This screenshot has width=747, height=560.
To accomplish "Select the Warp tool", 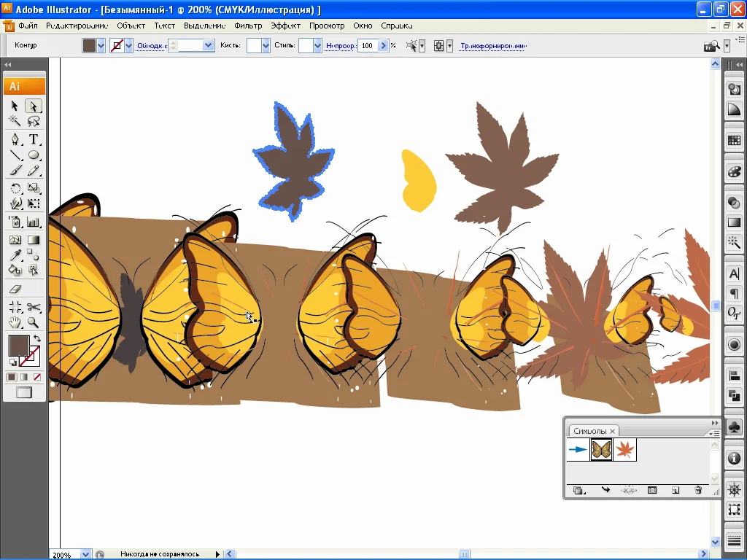I will [15, 204].
